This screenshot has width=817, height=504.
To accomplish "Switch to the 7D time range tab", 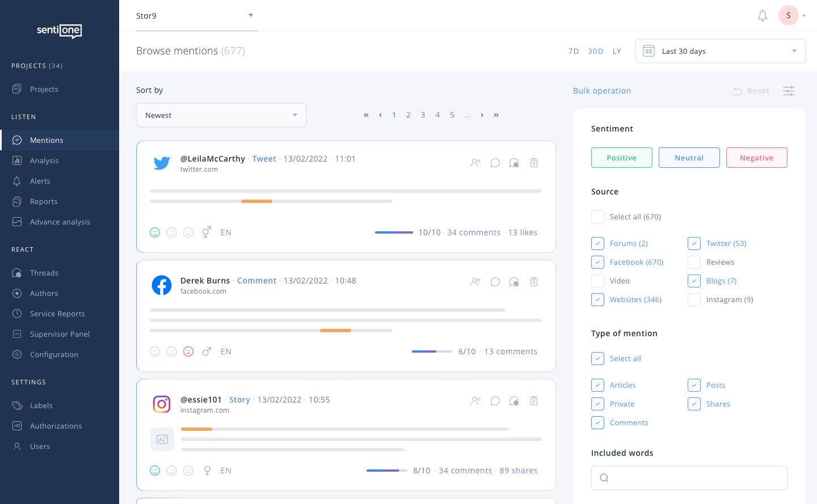I will tap(574, 51).
